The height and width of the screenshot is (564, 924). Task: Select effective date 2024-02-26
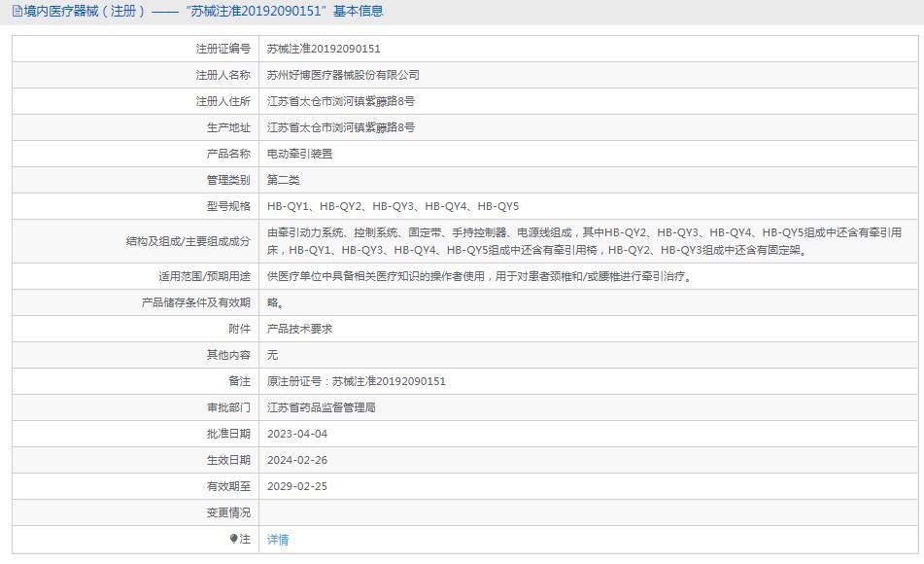coord(297,460)
